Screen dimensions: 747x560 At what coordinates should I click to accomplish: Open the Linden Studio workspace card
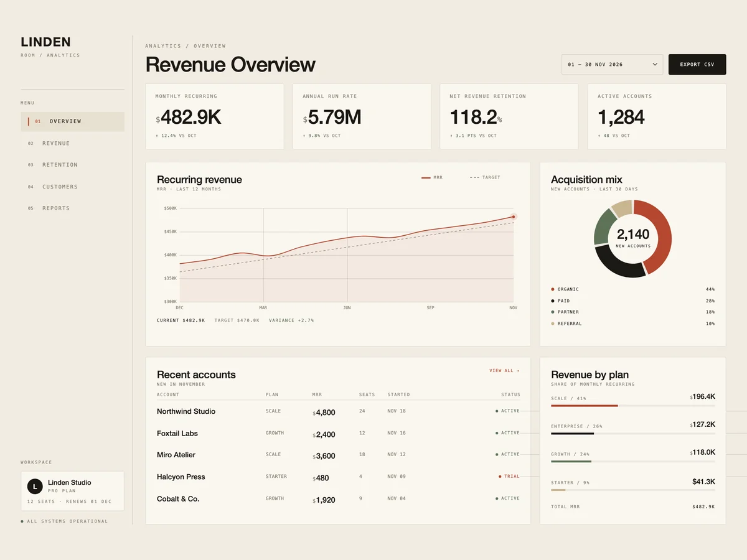[72, 491]
